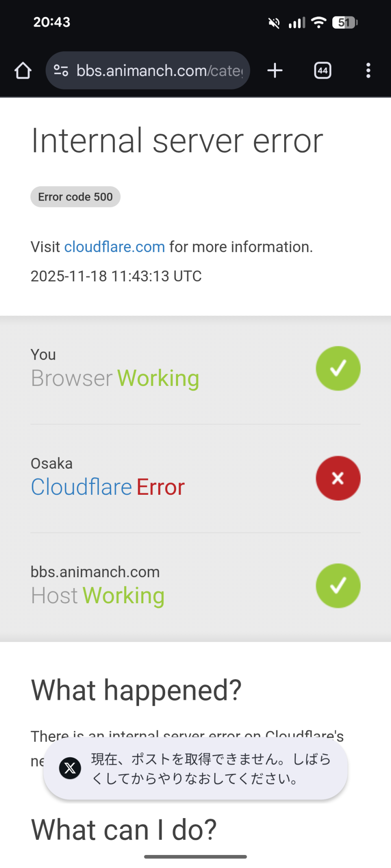
Task: Click the bbs.animanch.com address bar
Action: [159, 71]
